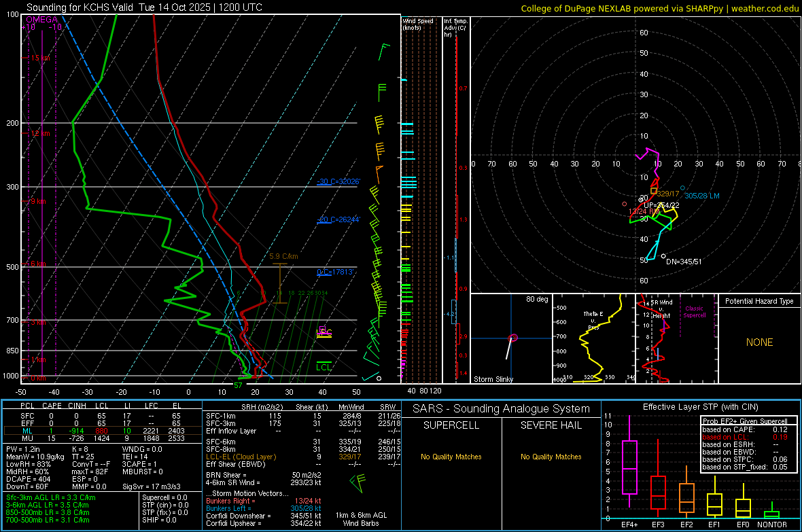Click the 'DN=345/51' Corfidi vector label
Viewport: 802px width, 532px height.
684,262
